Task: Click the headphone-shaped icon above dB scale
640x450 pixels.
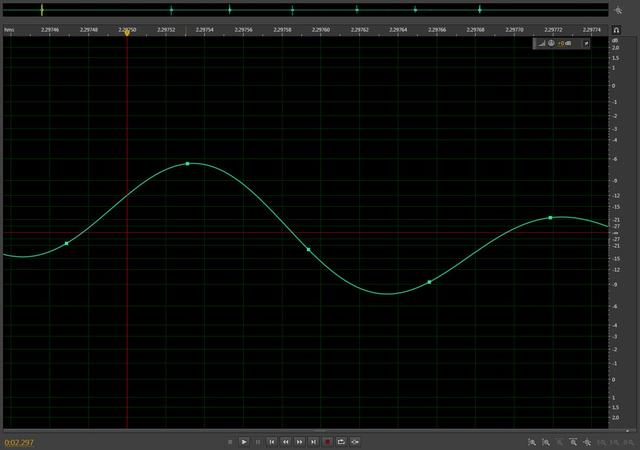Action: [x=616, y=31]
